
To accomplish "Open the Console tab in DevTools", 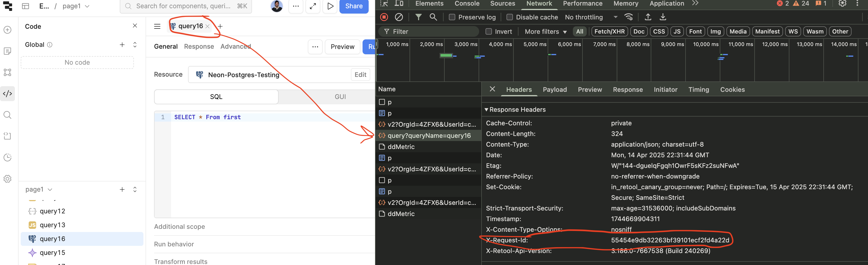I will [467, 3].
